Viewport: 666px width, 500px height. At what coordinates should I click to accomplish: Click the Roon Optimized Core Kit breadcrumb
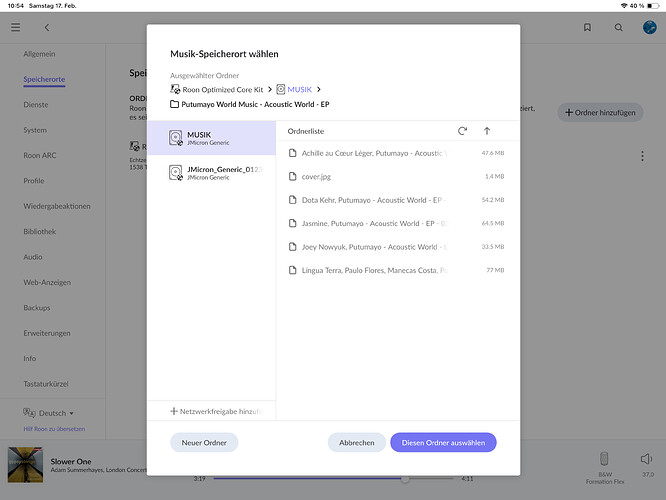click(217, 90)
